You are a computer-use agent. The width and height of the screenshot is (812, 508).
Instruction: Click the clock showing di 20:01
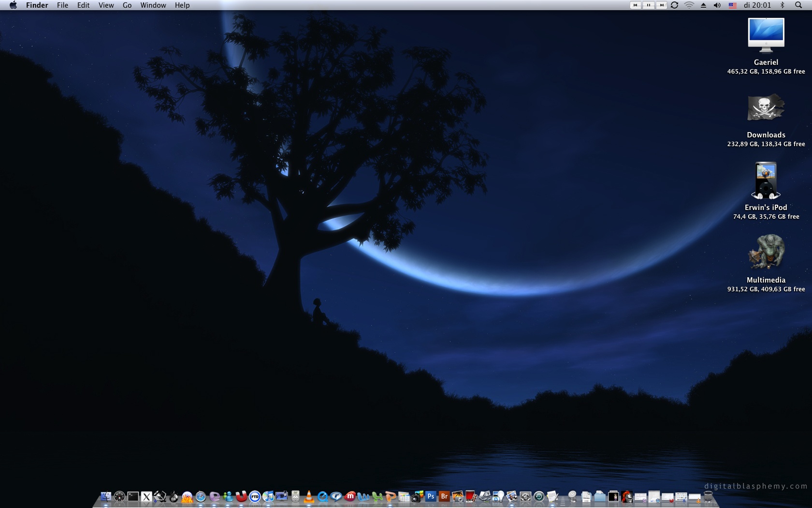[x=757, y=5]
